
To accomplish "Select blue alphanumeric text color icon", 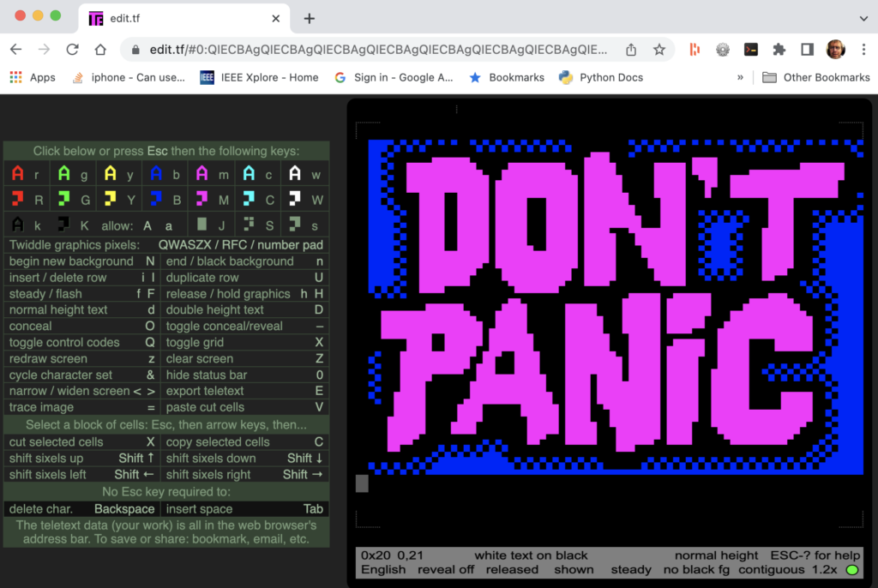I will point(156,174).
